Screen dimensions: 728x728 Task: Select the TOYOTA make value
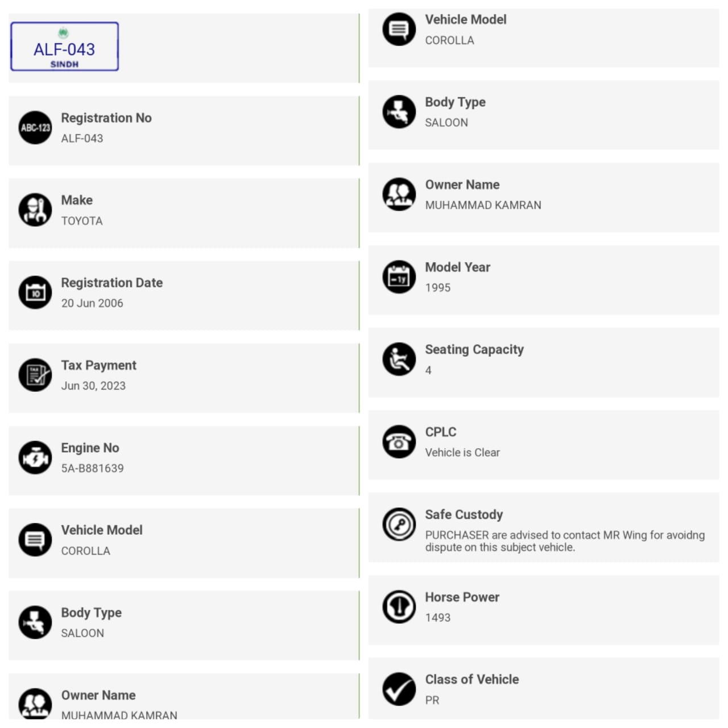click(x=82, y=221)
